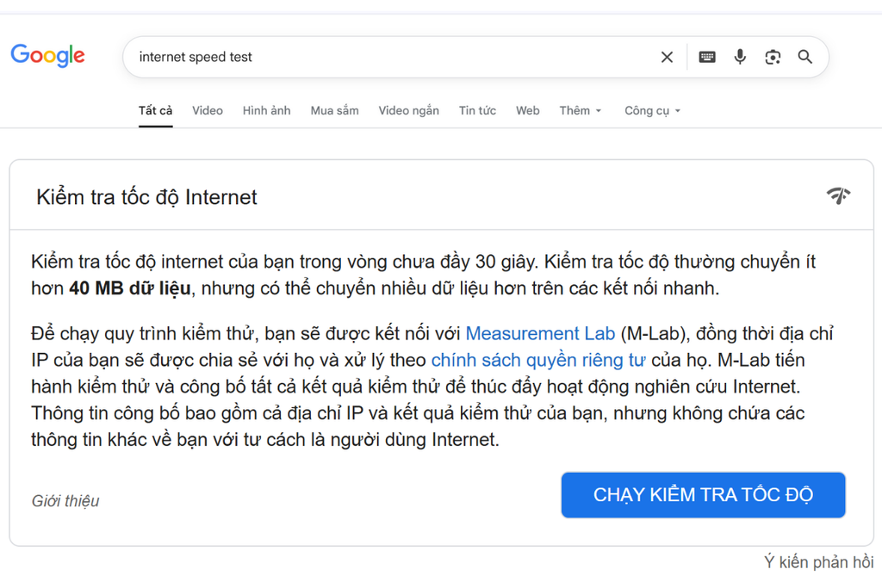Select the Video ngắn tab
Viewport: 882px width, 588px height.
[x=409, y=110]
